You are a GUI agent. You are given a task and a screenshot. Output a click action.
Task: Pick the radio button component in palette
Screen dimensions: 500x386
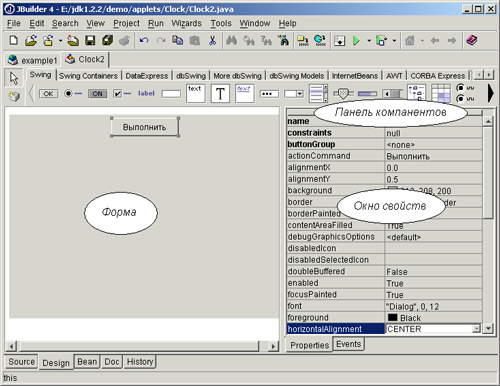point(73,94)
